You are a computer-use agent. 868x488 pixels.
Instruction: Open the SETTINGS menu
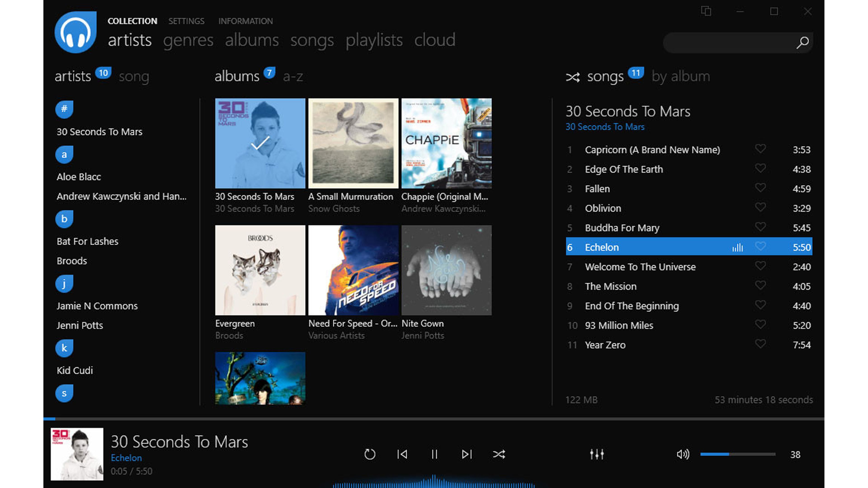pyautogui.click(x=186, y=21)
